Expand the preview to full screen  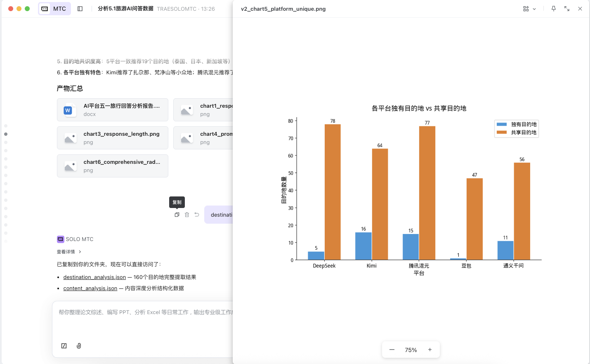click(x=567, y=9)
